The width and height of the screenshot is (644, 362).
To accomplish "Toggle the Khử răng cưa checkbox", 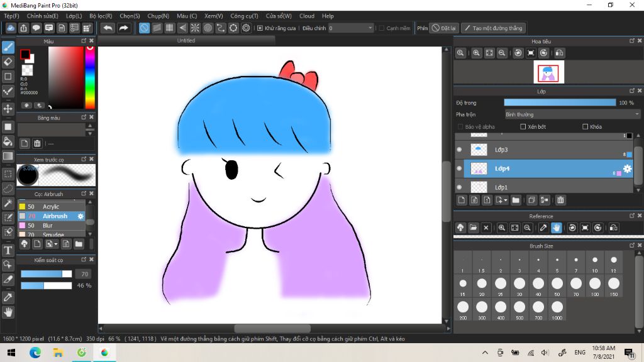I will pos(260,28).
